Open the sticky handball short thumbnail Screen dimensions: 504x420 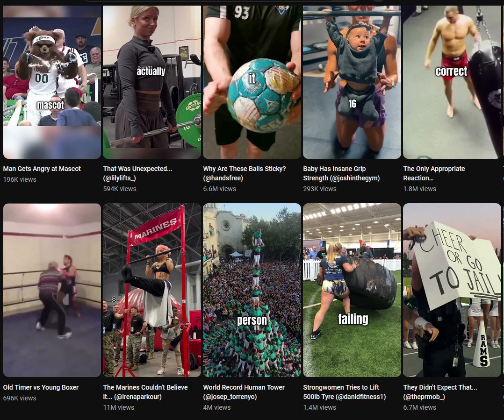click(252, 82)
